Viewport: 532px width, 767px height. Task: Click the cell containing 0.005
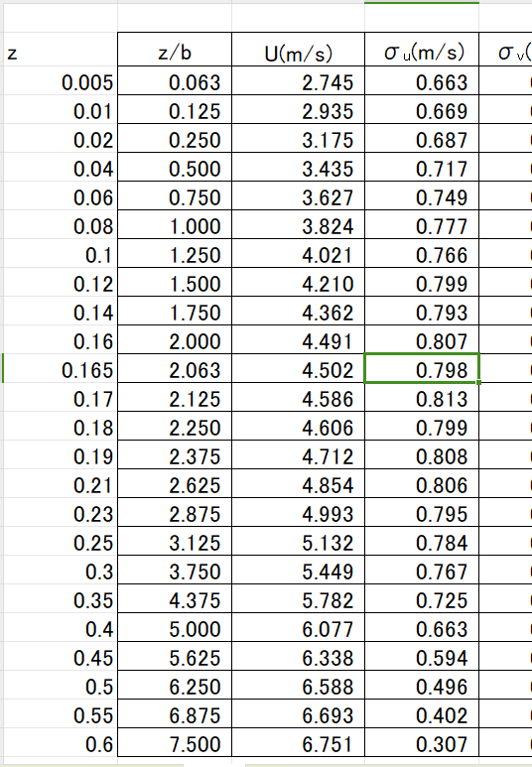pos(61,80)
